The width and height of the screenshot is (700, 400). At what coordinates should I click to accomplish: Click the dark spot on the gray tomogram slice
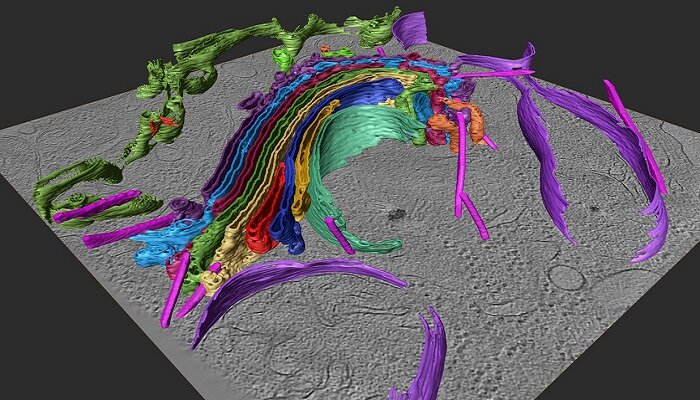pos(397,214)
